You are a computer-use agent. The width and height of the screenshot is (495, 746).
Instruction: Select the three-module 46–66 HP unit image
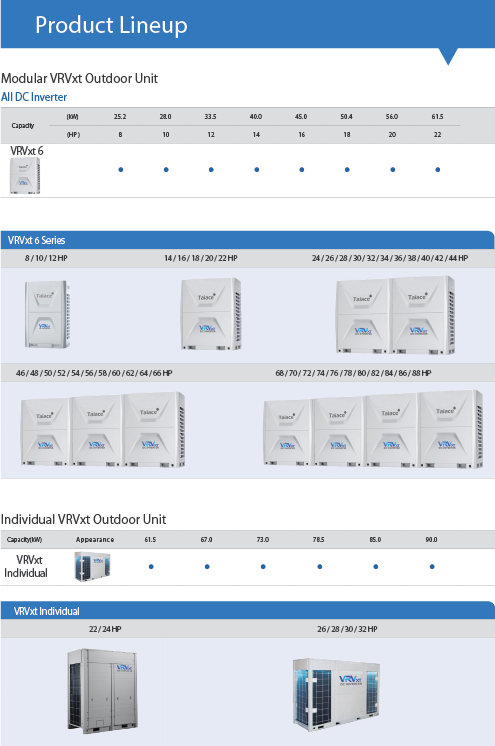(103, 430)
